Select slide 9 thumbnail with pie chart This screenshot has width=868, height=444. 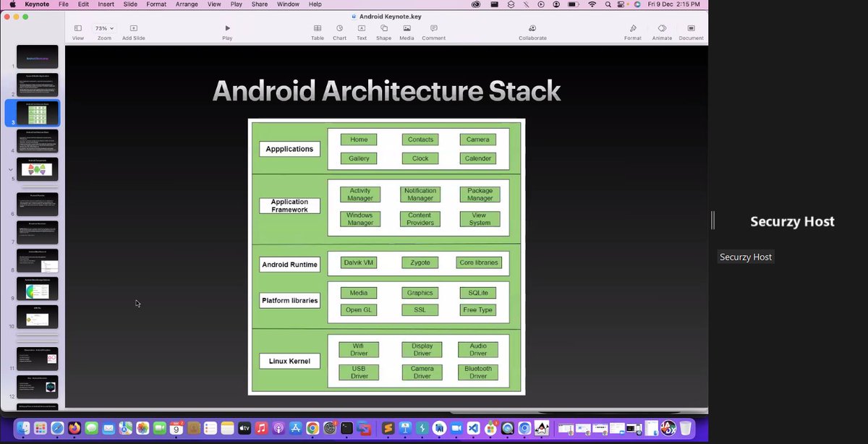tap(38, 289)
